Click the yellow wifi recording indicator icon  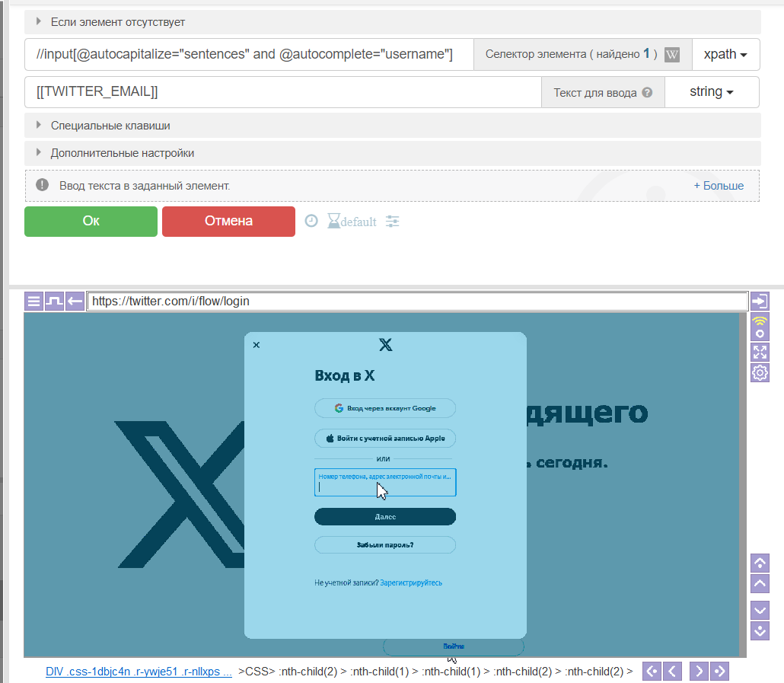point(760,327)
